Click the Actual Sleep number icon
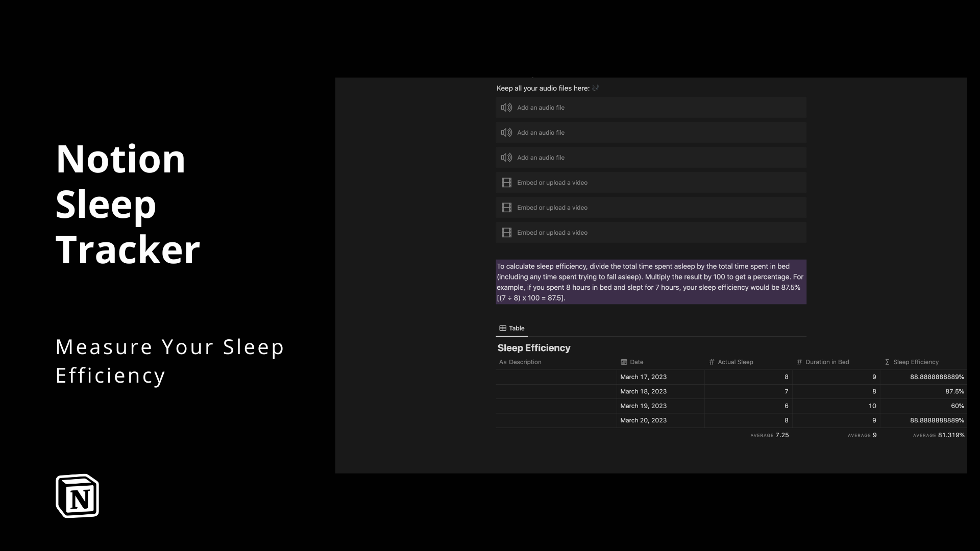 [x=712, y=362]
